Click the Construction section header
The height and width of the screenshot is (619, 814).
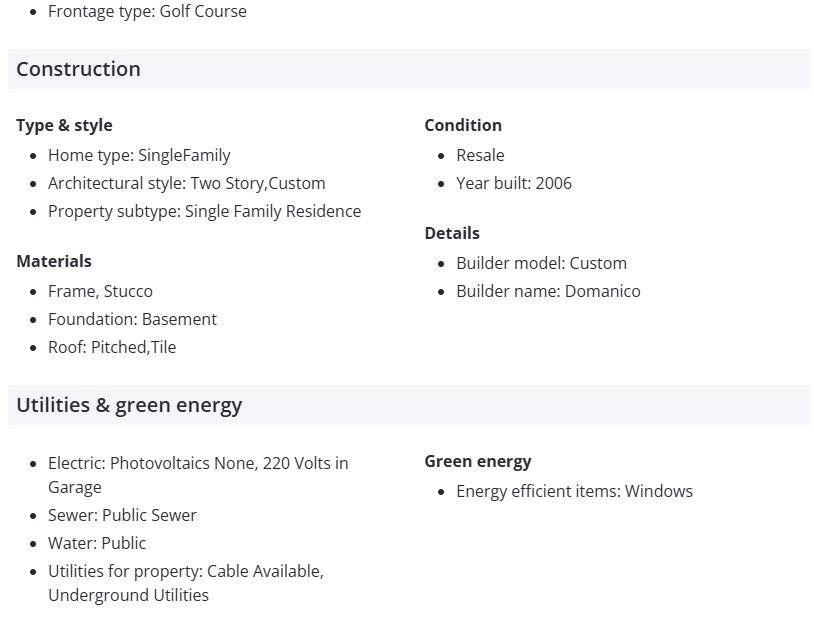point(78,69)
